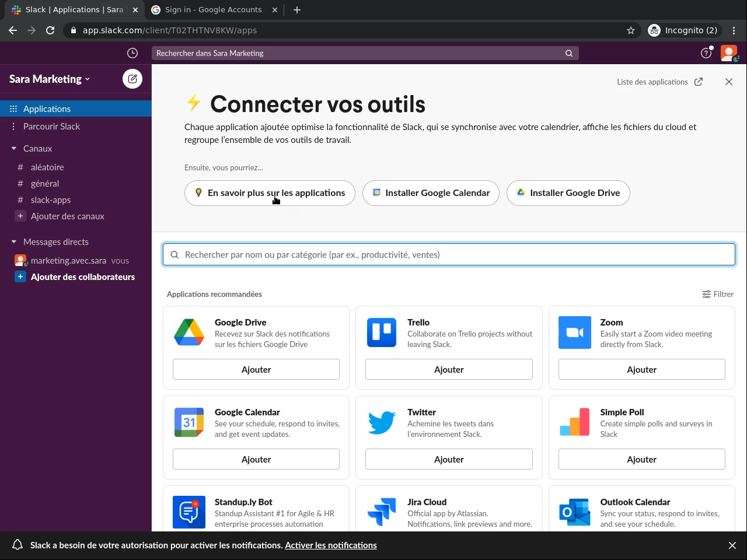Add the Simple Poll app with Ajouter
Screen dimensions: 747x560
coord(642,459)
